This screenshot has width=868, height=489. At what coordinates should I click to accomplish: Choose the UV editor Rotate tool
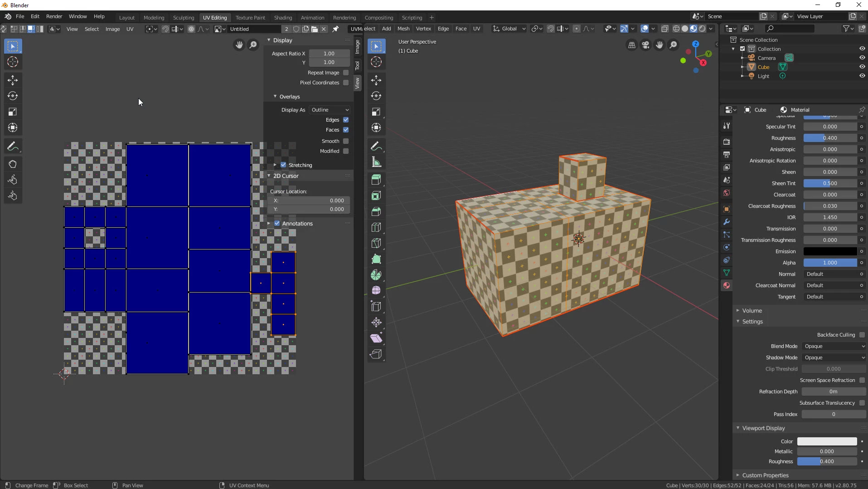[x=13, y=96]
